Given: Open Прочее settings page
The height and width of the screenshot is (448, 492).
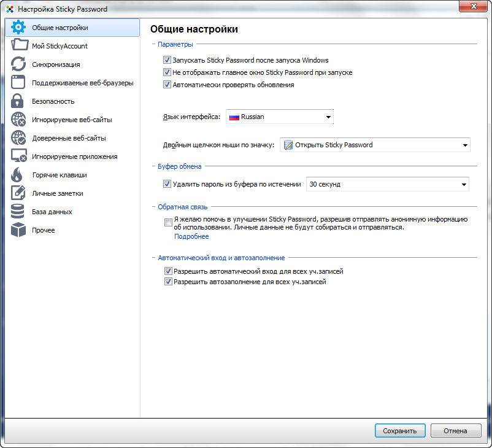Looking at the screenshot, I should (x=72, y=230).
